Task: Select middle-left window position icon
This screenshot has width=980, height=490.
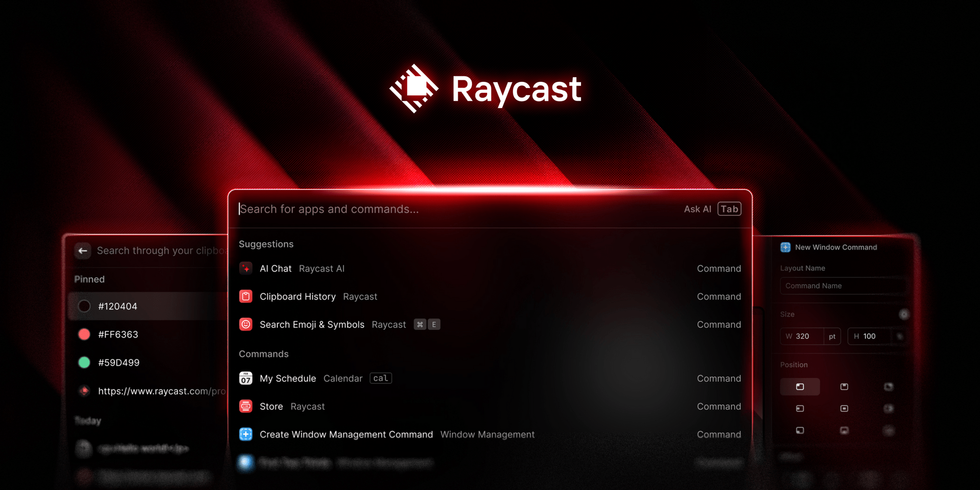Action: (800, 409)
